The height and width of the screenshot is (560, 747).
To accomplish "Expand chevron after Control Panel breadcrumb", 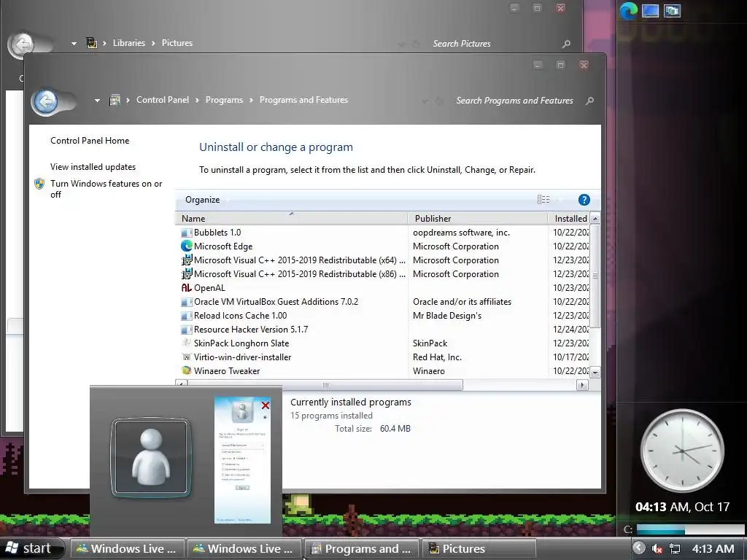I will (197, 100).
